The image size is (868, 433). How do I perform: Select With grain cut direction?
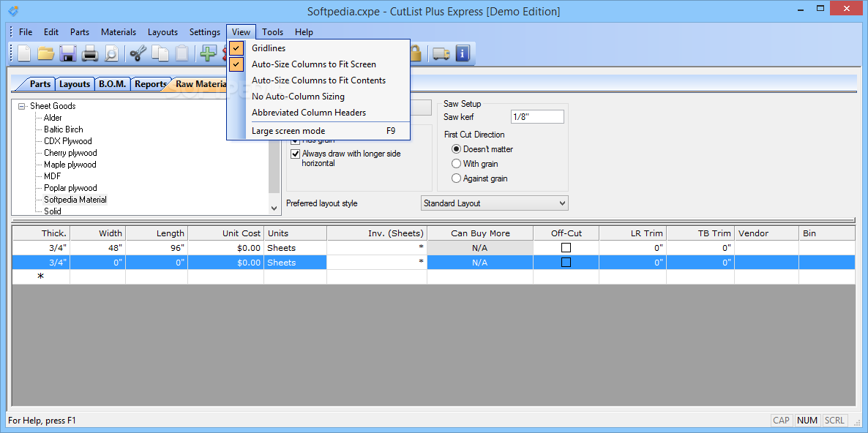[457, 164]
